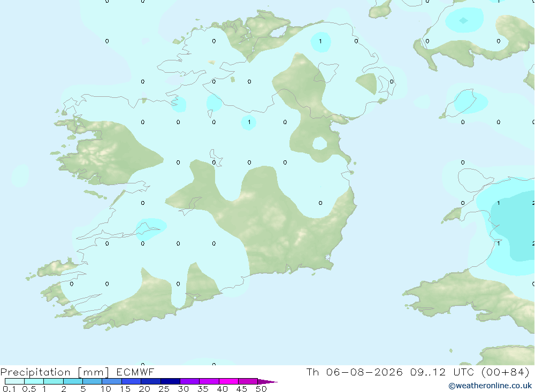Click the legend label '10'
This screenshot has width=535, height=392.
click(x=105, y=389)
